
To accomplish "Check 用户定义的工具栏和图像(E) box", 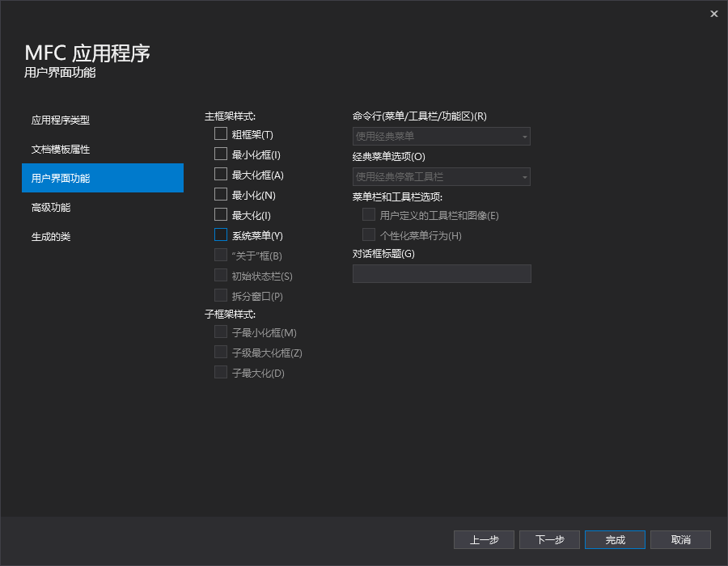I will click(x=369, y=214).
